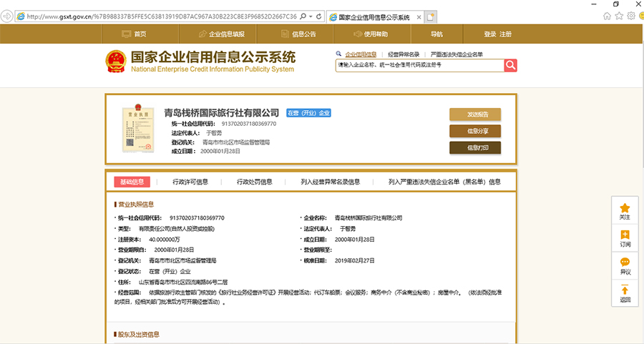Switch to 列入经营异常名录信息 tab

(330, 182)
